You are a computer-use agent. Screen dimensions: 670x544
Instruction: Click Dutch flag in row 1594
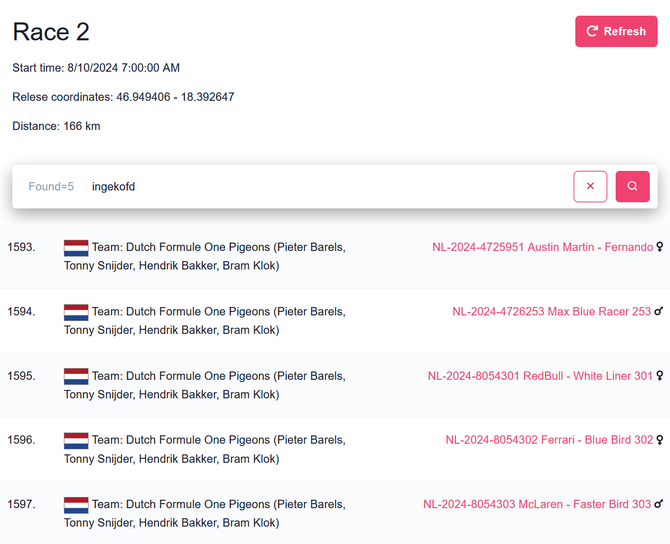point(76,312)
